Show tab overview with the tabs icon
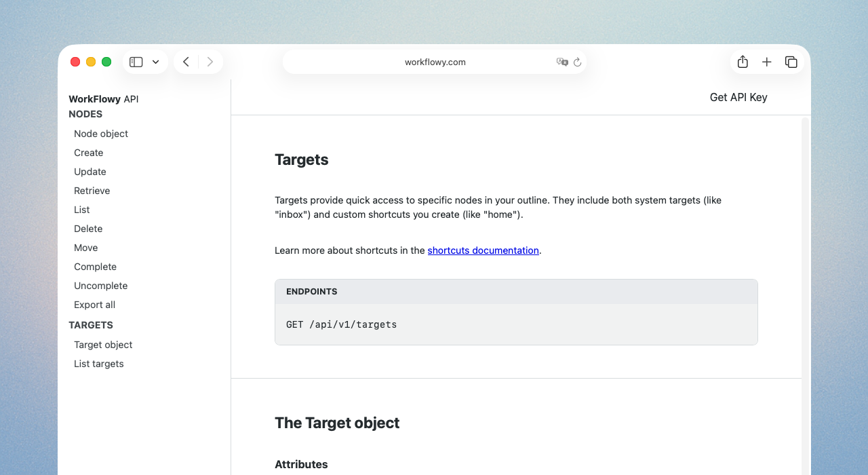Screen dimensions: 868x475 pyautogui.click(x=791, y=61)
